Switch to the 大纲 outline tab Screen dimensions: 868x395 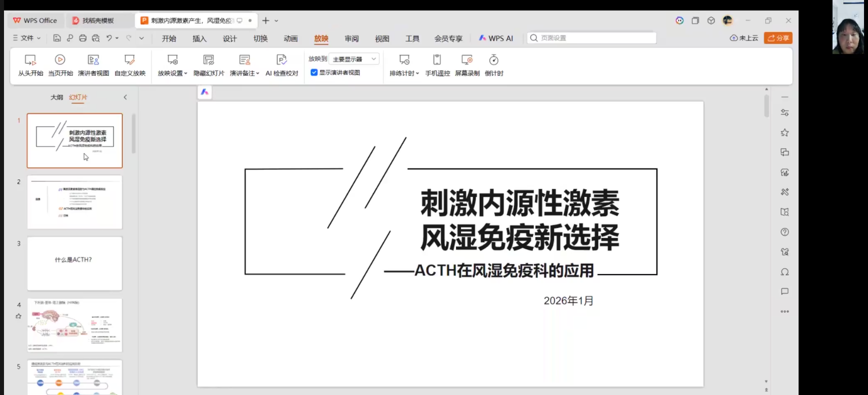[56, 97]
